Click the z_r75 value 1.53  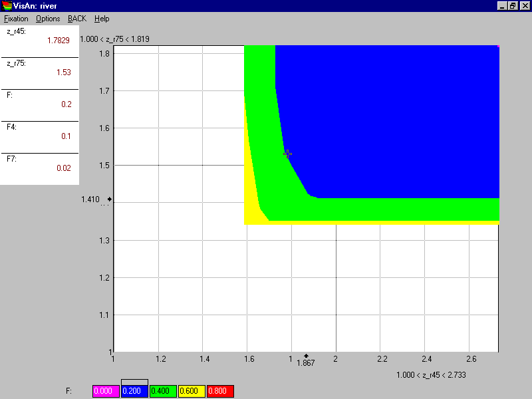(64, 72)
